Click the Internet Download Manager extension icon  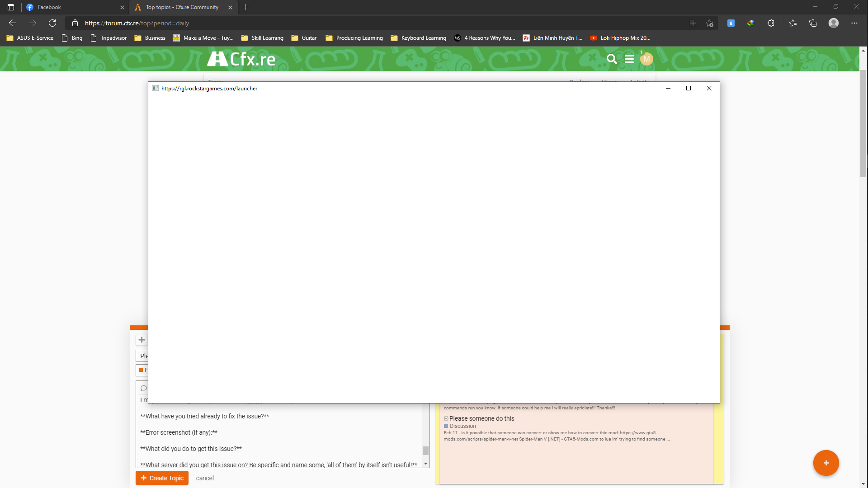click(x=750, y=23)
